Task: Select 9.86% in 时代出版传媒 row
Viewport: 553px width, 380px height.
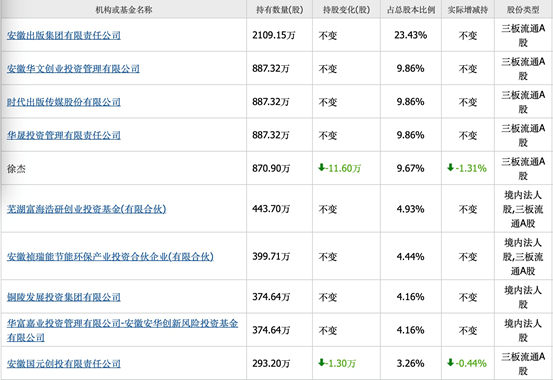Action: [411, 102]
